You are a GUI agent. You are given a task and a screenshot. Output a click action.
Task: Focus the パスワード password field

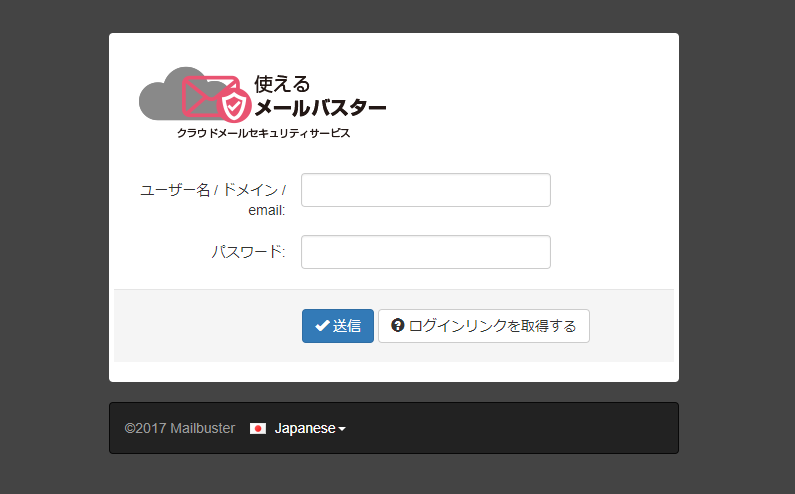426,252
